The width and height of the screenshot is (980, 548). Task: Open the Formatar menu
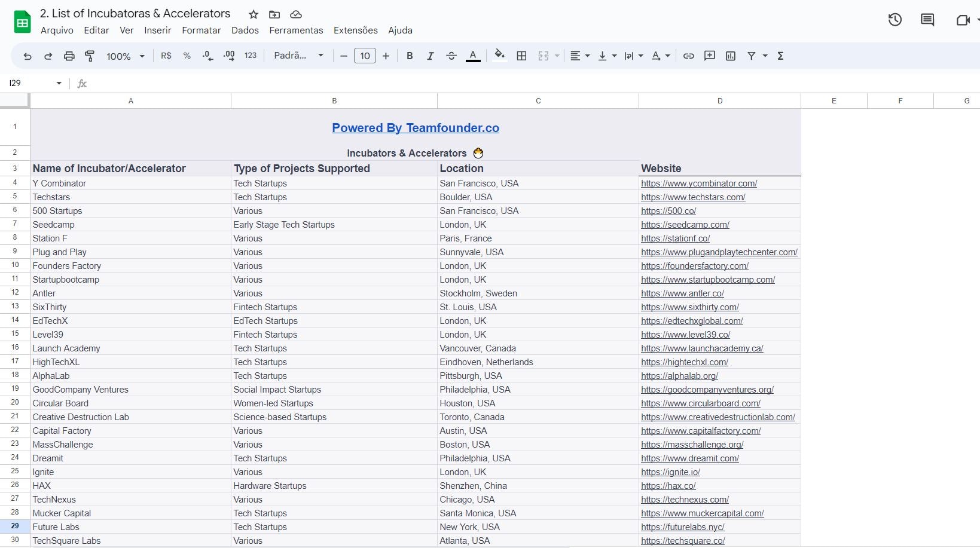coord(202,30)
